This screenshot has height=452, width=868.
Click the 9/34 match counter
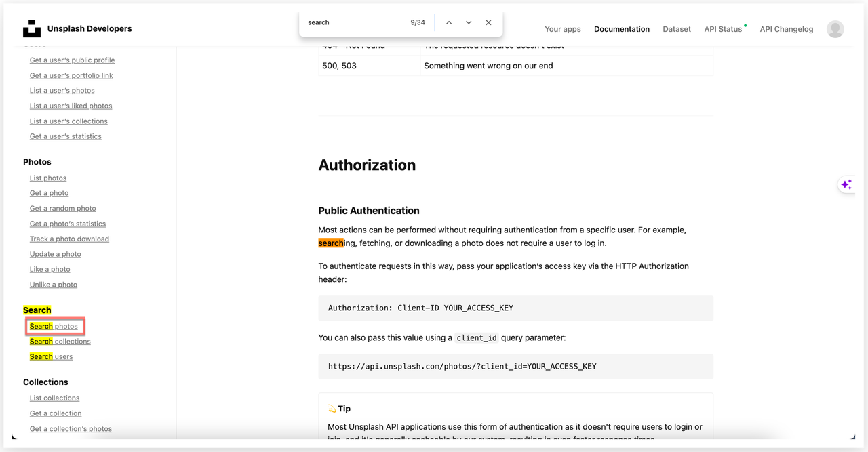pyautogui.click(x=418, y=22)
